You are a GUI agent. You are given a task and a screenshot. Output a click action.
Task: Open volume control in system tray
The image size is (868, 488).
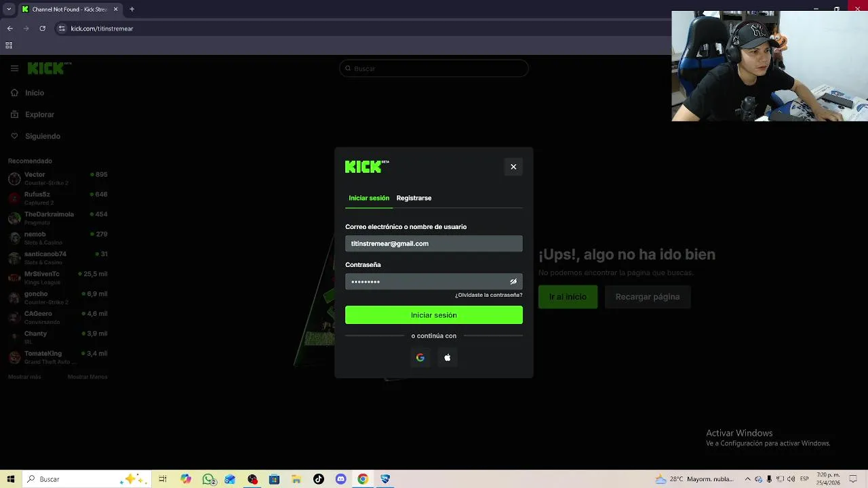point(791,479)
